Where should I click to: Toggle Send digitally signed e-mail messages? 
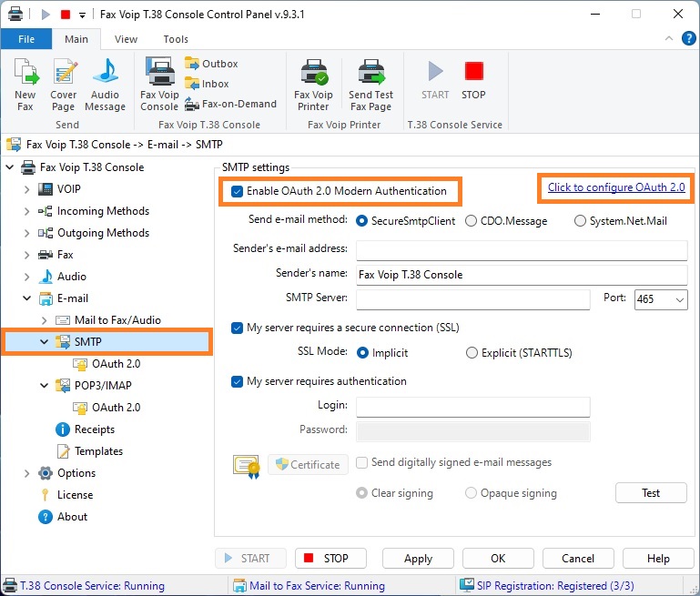pyautogui.click(x=361, y=462)
